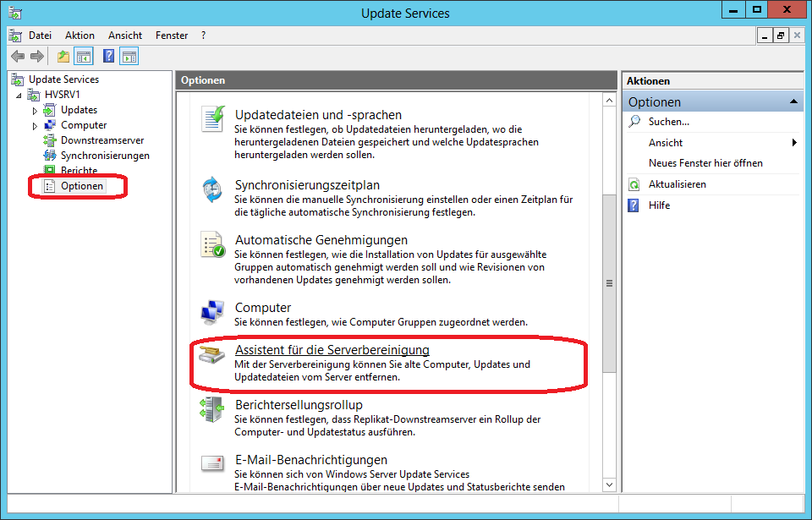Viewport: 812px width, 520px height.
Task: Collapse the HVSRV1 tree node
Action: point(19,96)
